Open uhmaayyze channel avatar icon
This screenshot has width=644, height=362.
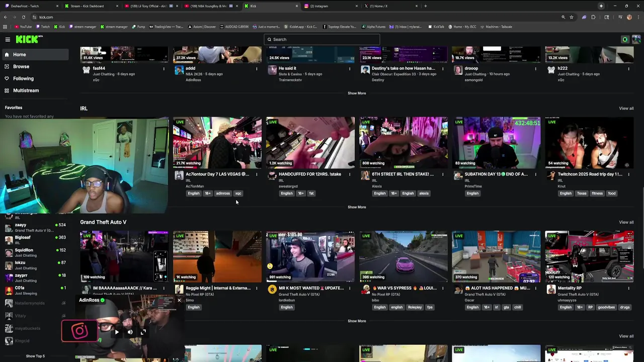[x=551, y=289]
